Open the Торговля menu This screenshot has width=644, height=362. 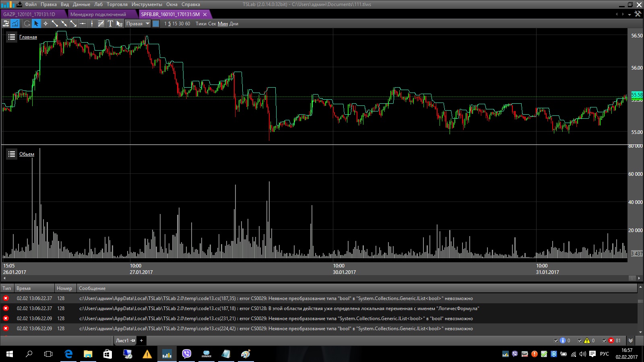point(117,4)
